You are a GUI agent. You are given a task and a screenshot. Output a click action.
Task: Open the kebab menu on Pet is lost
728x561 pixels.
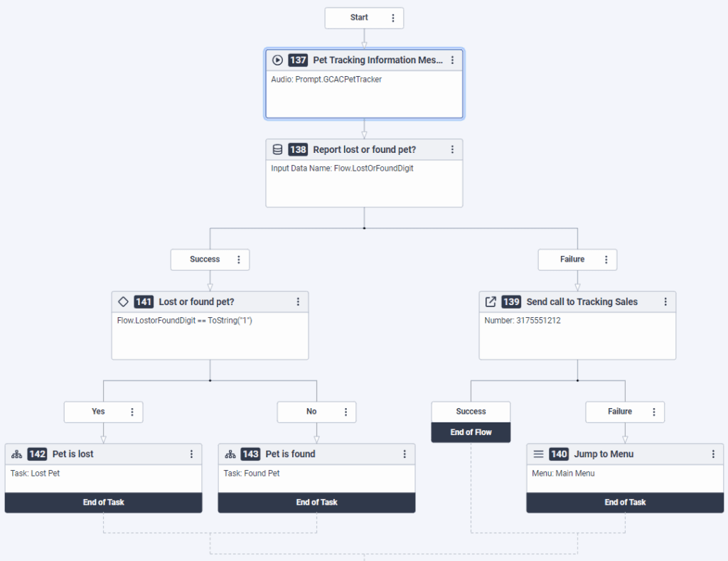(x=191, y=454)
